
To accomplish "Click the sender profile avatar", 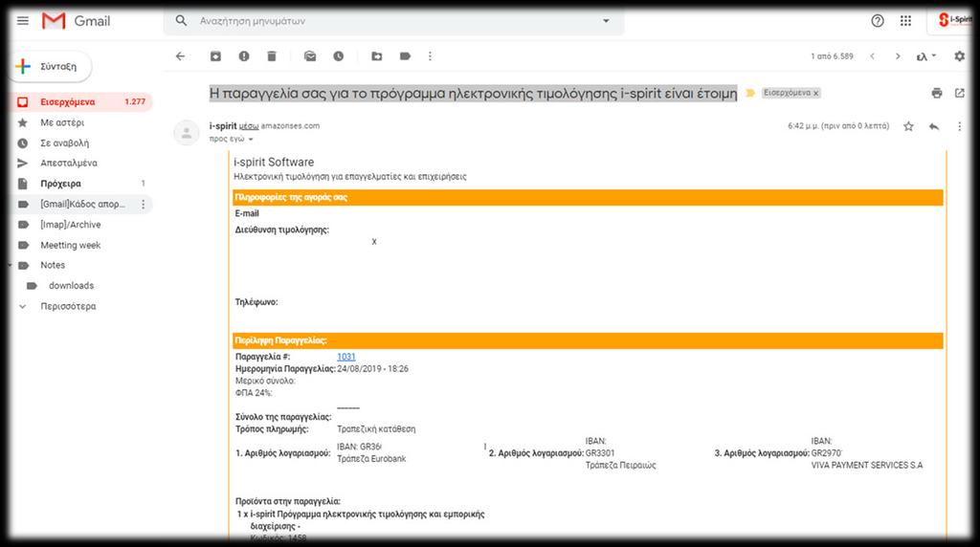I will tap(187, 132).
